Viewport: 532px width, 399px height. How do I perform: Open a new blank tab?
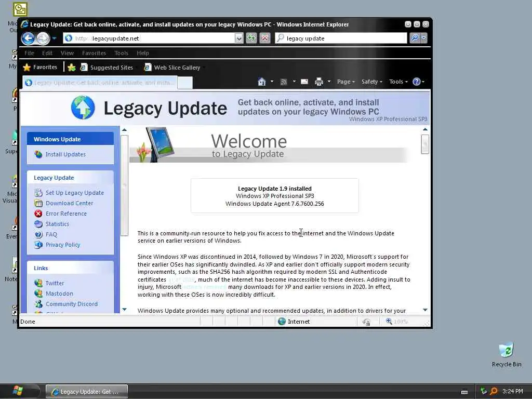tap(185, 83)
